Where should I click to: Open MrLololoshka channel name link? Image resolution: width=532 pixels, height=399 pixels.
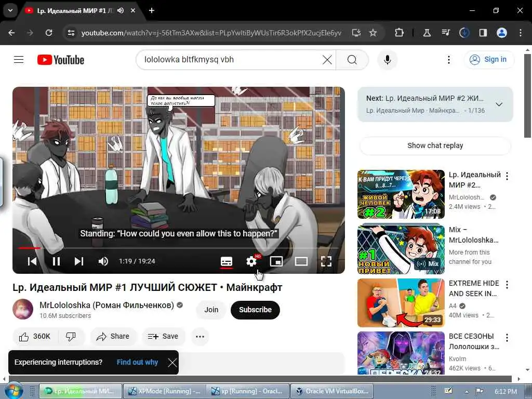click(x=107, y=305)
